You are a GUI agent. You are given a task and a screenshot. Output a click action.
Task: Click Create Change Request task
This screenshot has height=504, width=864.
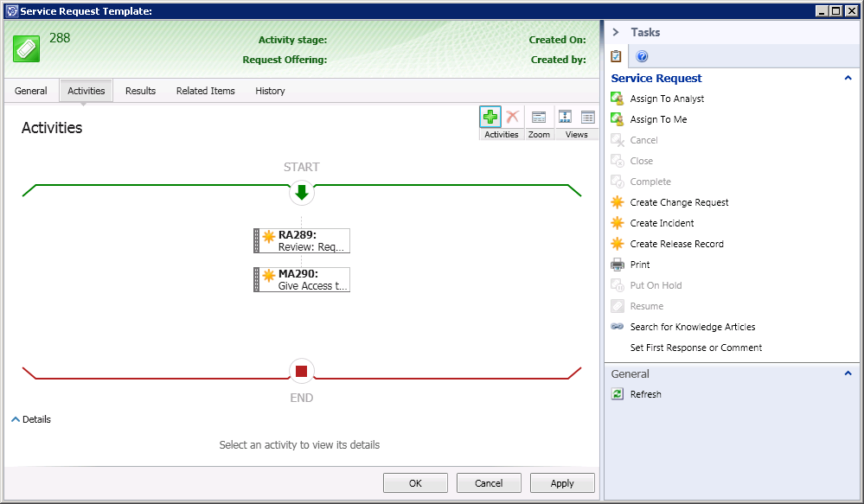pos(679,202)
